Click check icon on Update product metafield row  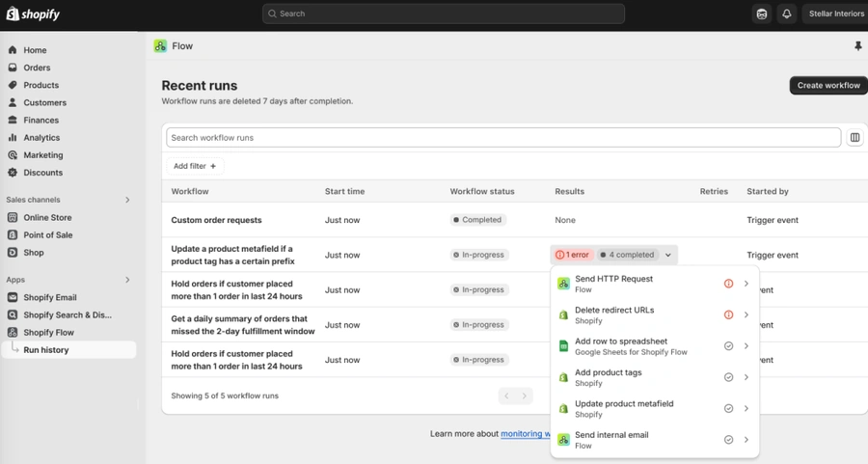coord(728,409)
